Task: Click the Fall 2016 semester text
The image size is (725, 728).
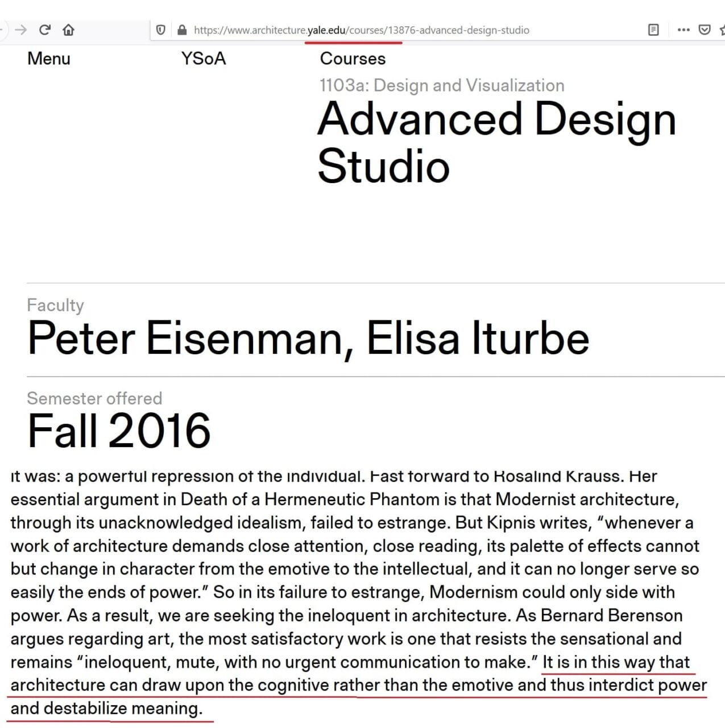Action: [x=119, y=431]
